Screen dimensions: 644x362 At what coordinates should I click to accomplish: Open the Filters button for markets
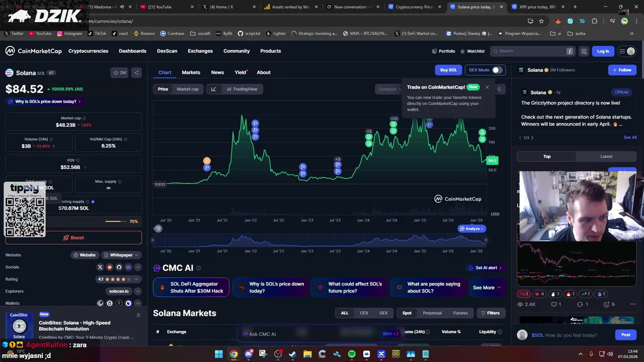tap(490, 313)
